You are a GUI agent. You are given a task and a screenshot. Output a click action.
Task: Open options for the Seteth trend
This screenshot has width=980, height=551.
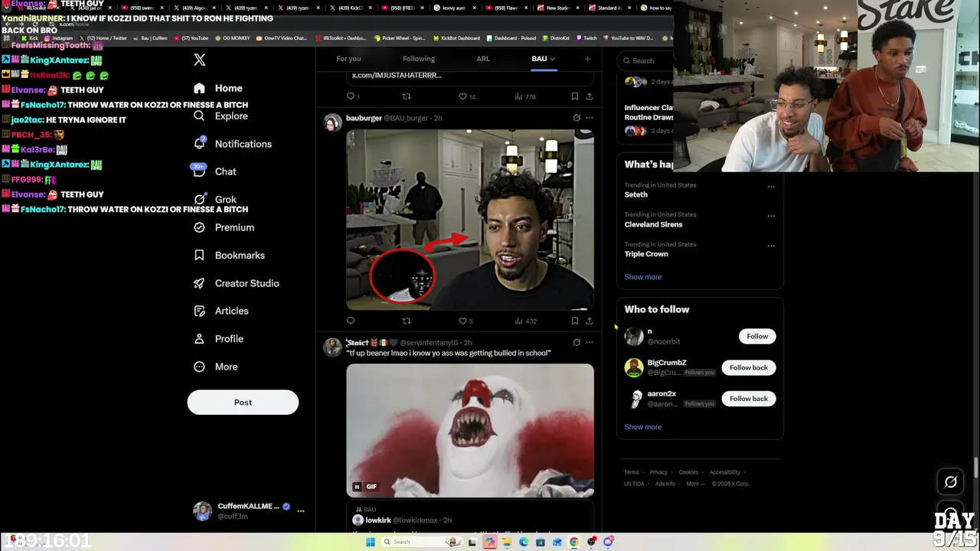(771, 186)
